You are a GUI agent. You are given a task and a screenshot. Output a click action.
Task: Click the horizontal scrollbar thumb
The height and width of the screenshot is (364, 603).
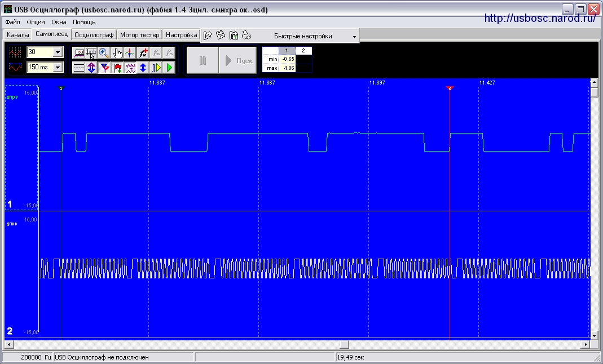pyautogui.click(x=344, y=344)
